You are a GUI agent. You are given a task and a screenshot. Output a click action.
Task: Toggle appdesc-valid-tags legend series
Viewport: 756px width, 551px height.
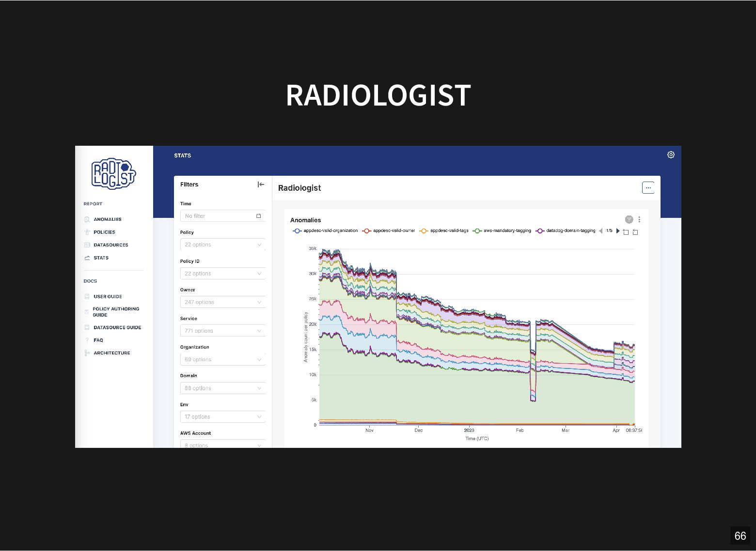tap(444, 231)
